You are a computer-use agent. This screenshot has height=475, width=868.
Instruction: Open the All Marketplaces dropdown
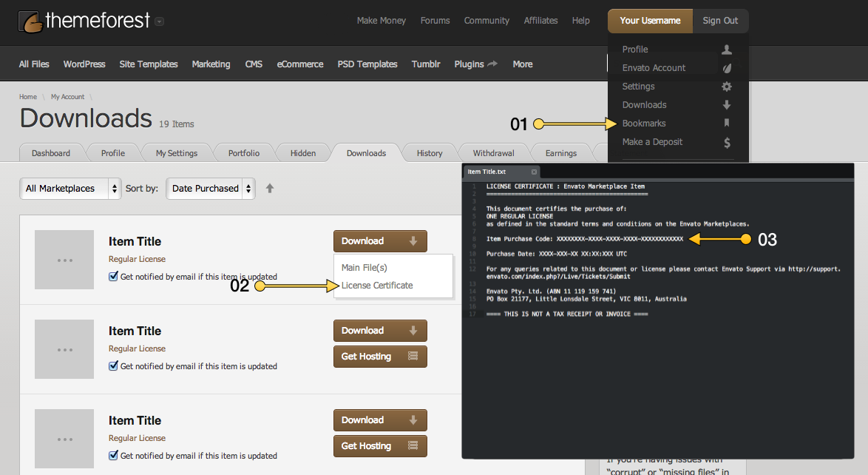point(71,189)
